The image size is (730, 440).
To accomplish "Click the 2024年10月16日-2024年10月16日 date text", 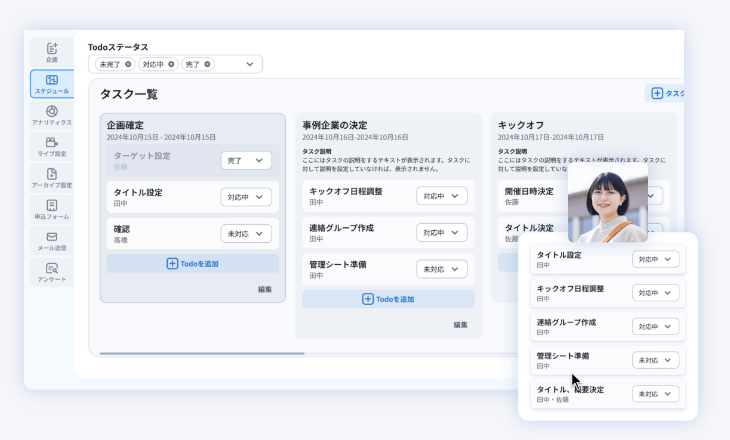I will click(x=355, y=137).
